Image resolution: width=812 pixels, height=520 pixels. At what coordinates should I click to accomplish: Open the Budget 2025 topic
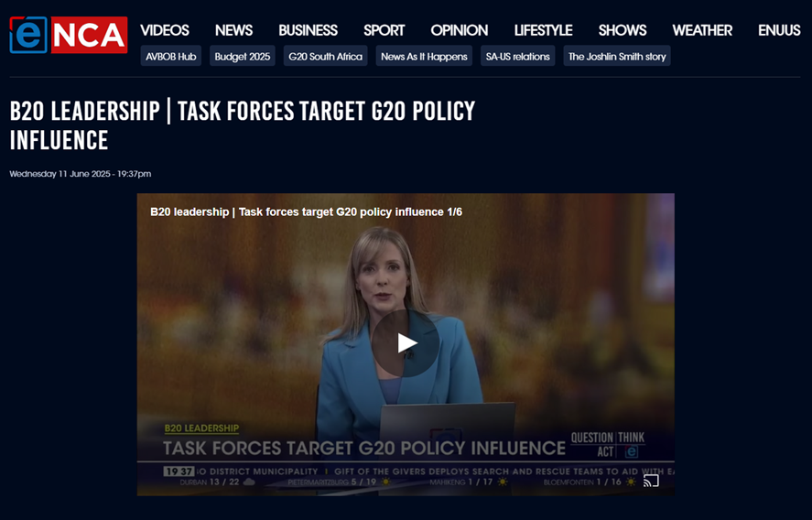[243, 57]
